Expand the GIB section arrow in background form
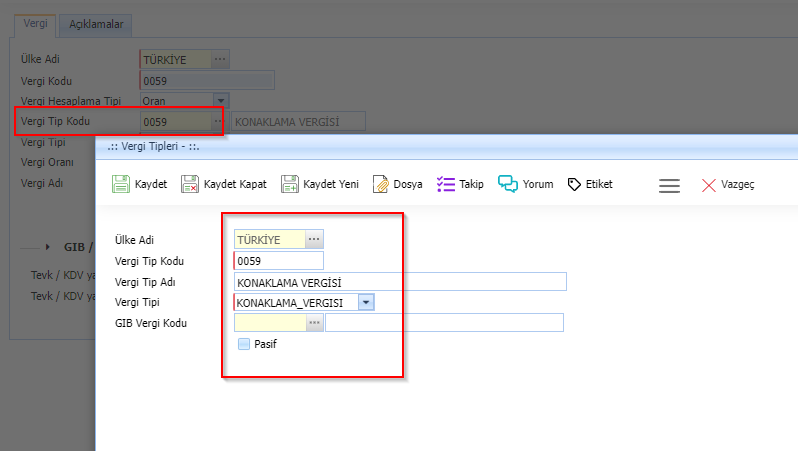This screenshot has width=798, height=451. click(x=47, y=247)
